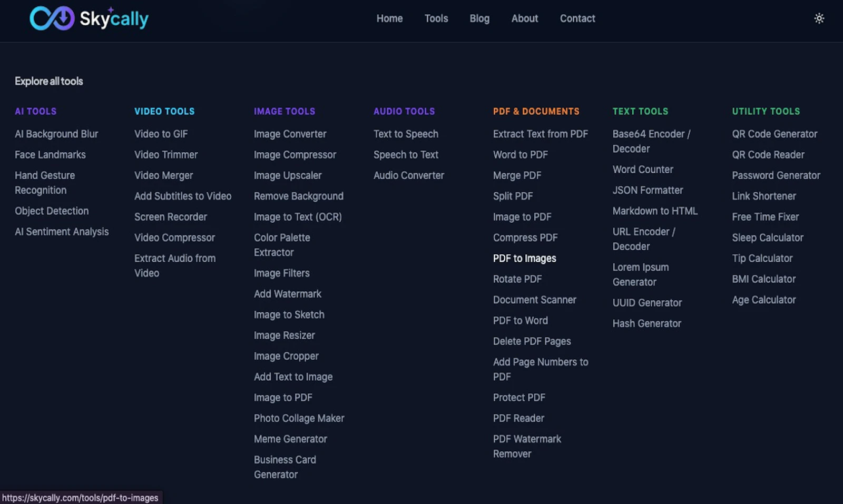Open Hand Gesture Recognition tool
Image resolution: width=843 pixels, height=504 pixels.
tap(45, 183)
